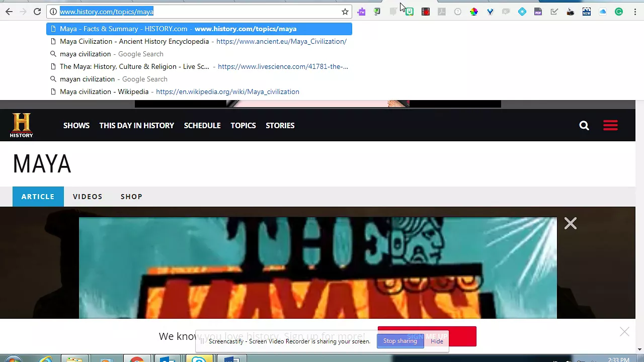Click the page scrollbar down arrow
644x362 pixels.
tap(639, 349)
